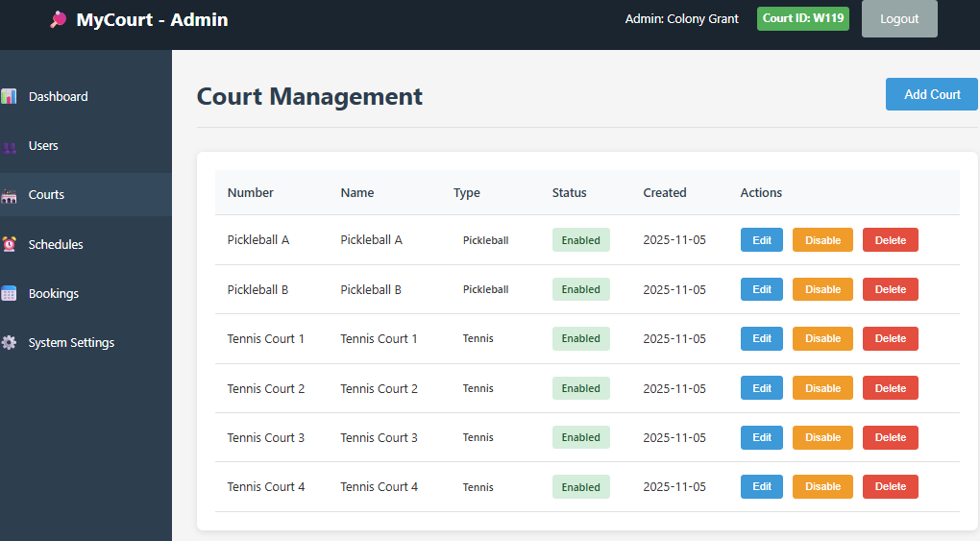Click the Bookings calendar icon
The height and width of the screenshot is (541, 980).
(x=9, y=293)
